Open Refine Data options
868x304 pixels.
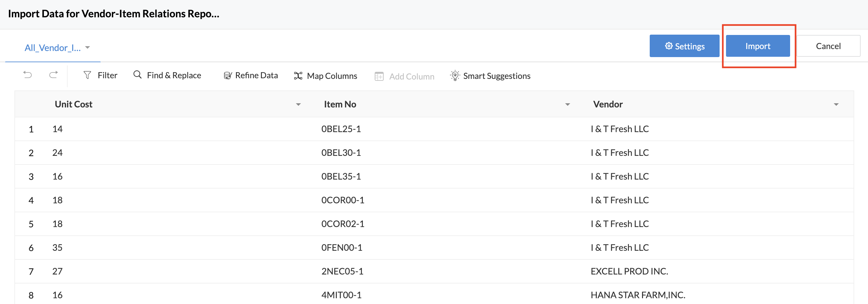pyautogui.click(x=251, y=75)
